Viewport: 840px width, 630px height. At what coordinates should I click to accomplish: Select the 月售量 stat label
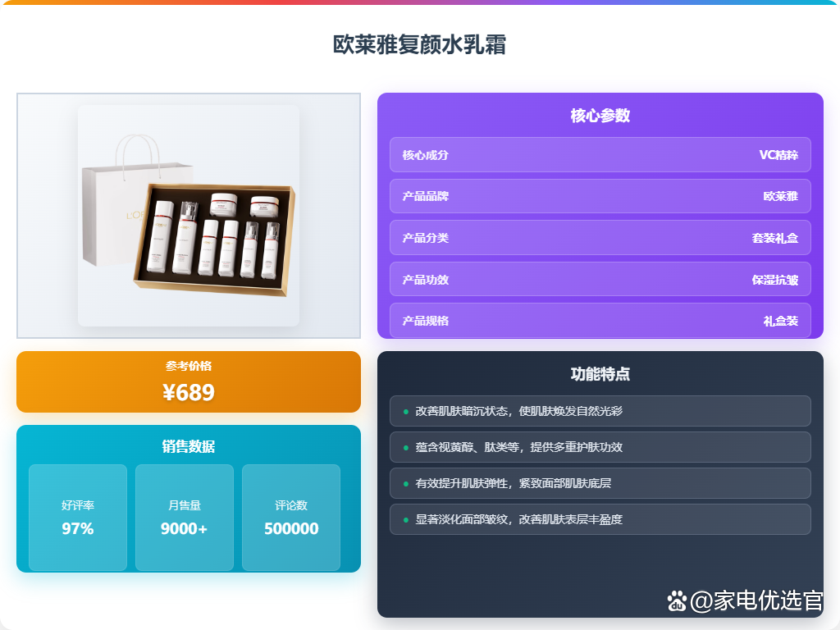pyautogui.click(x=185, y=505)
